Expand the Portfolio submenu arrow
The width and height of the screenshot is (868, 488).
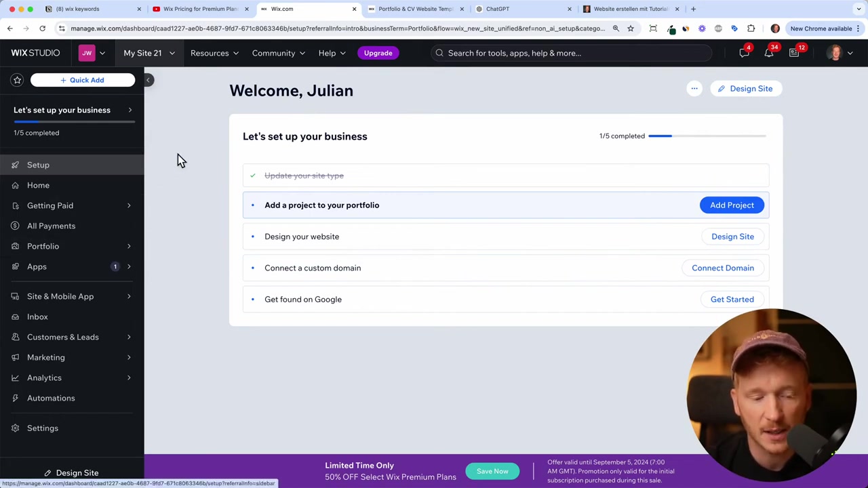[x=129, y=246]
